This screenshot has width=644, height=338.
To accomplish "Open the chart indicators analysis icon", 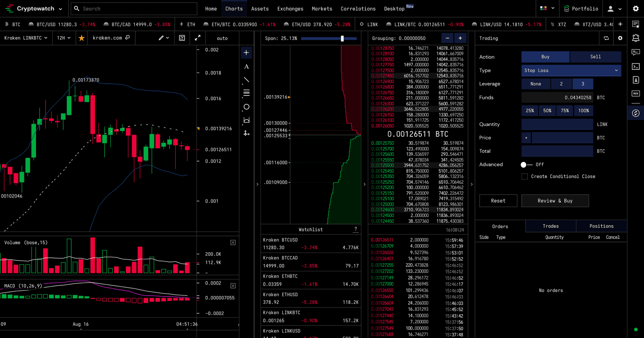I will click(x=182, y=38).
